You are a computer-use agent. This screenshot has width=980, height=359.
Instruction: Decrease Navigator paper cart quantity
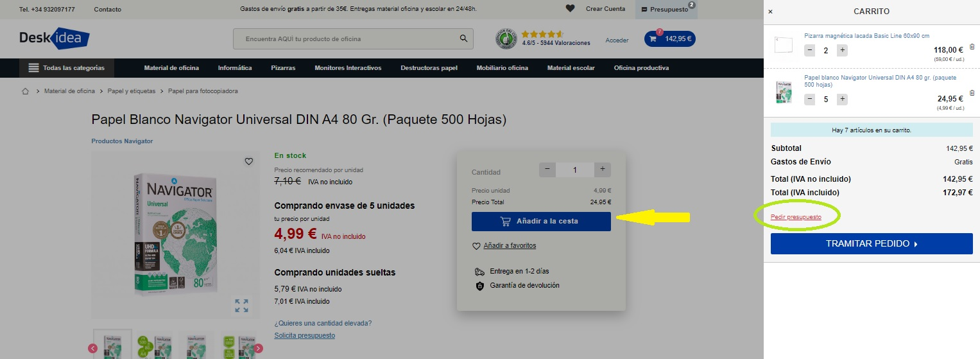click(x=810, y=100)
